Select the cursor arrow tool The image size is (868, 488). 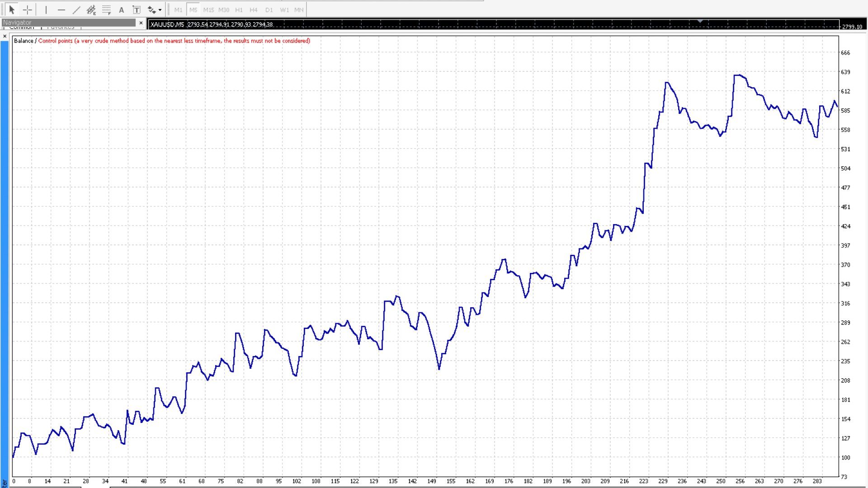12,9
